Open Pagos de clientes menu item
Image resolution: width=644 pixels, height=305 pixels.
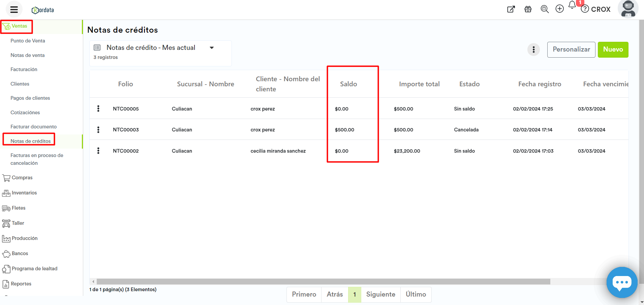[30, 98]
